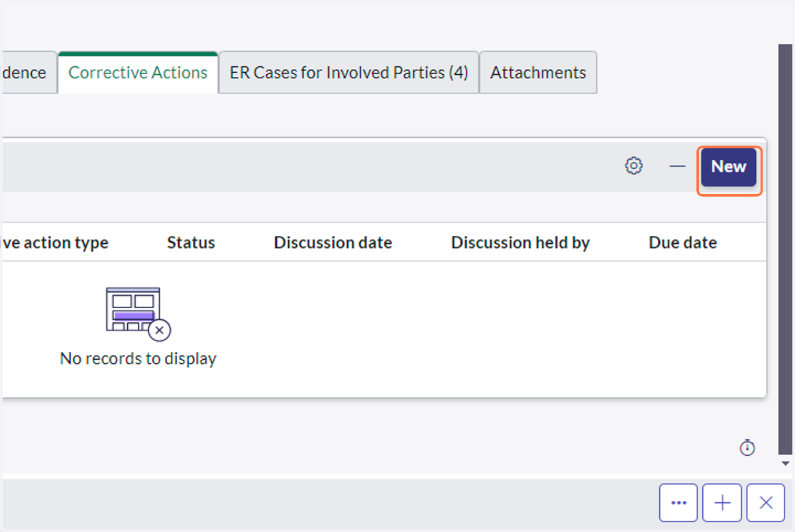
Task: Sort by Corrective action type column
Action: (x=54, y=242)
